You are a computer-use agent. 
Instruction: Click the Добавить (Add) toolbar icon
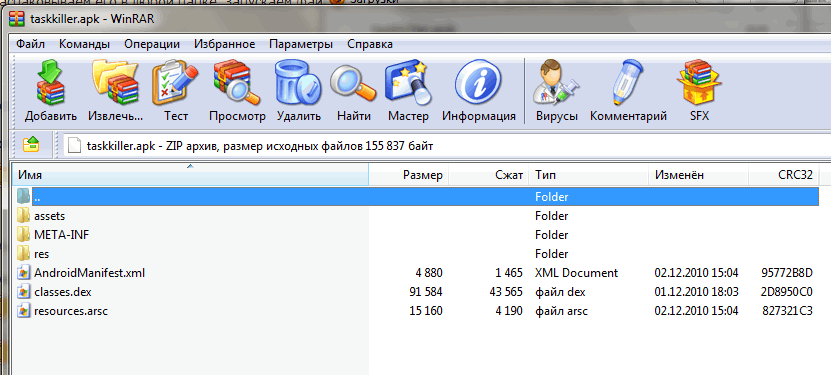[x=51, y=82]
